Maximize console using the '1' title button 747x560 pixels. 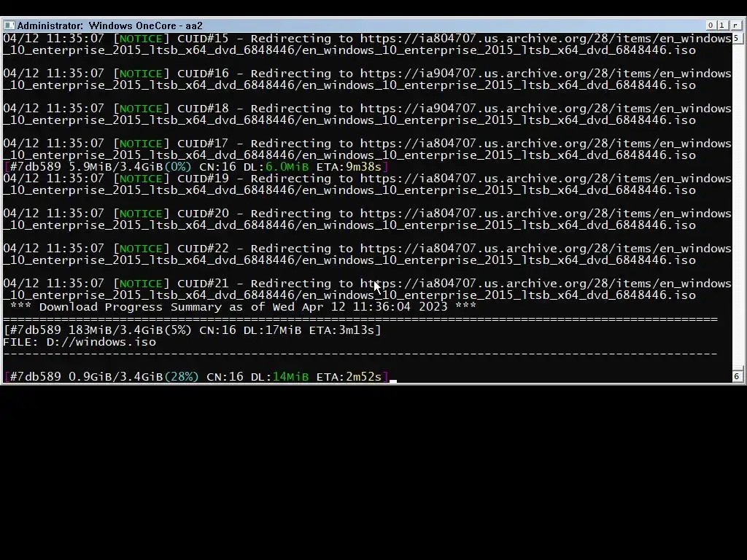point(721,26)
